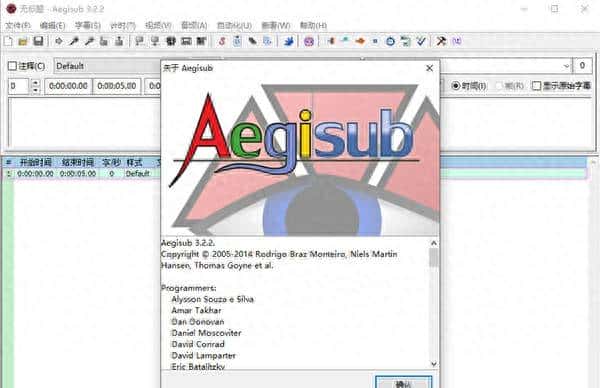Open the 视频(V) menu
The width and height of the screenshot is (600, 388).
pos(158,26)
